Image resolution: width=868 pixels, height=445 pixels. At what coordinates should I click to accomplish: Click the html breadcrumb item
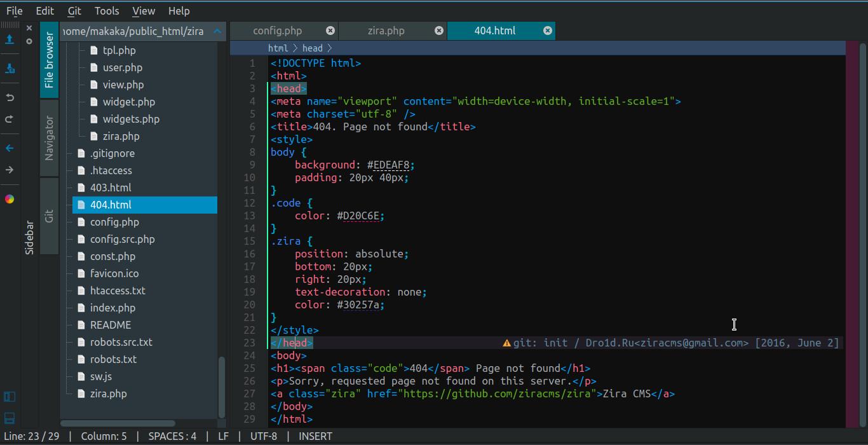click(278, 48)
